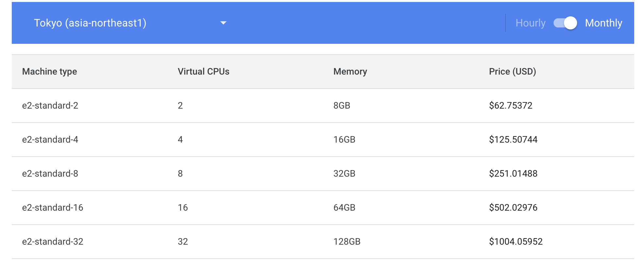Toggle the Hourly/Monthly pricing switch
This screenshot has width=644, height=261.
point(565,23)
